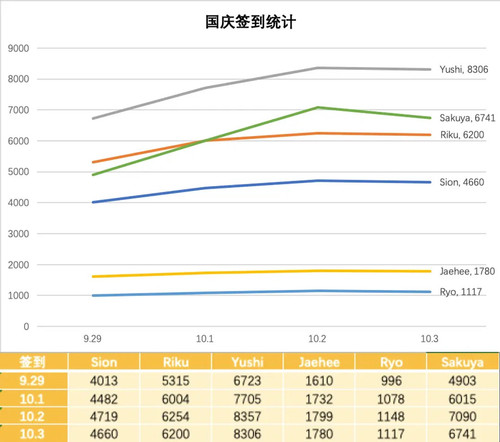This screenshot has height=442, width=500.
Task: Click the 10.3 x-axis label
Action: [430, 339]
